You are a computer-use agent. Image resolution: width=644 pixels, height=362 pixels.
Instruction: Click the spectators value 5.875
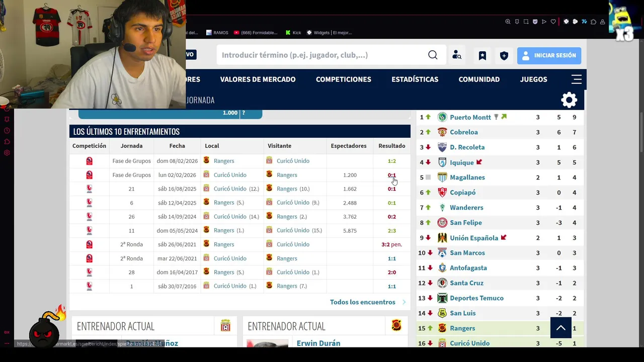click(350, 230)
